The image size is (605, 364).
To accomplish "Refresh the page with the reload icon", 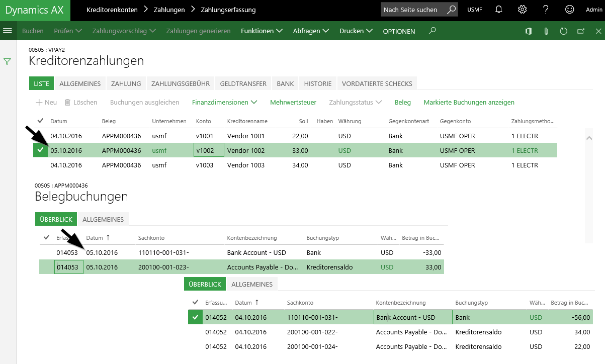I will 563,31.
